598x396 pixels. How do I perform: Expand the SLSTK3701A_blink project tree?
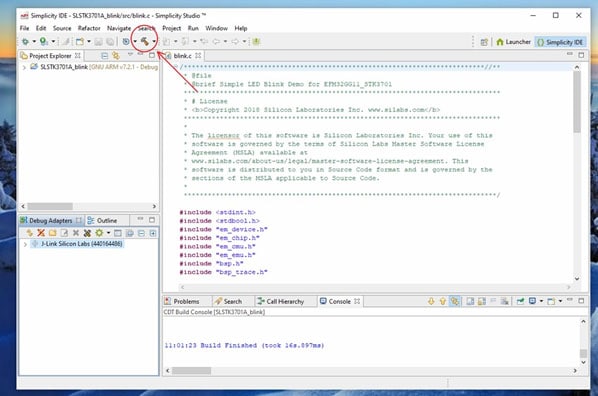click(x=24, y=67)
